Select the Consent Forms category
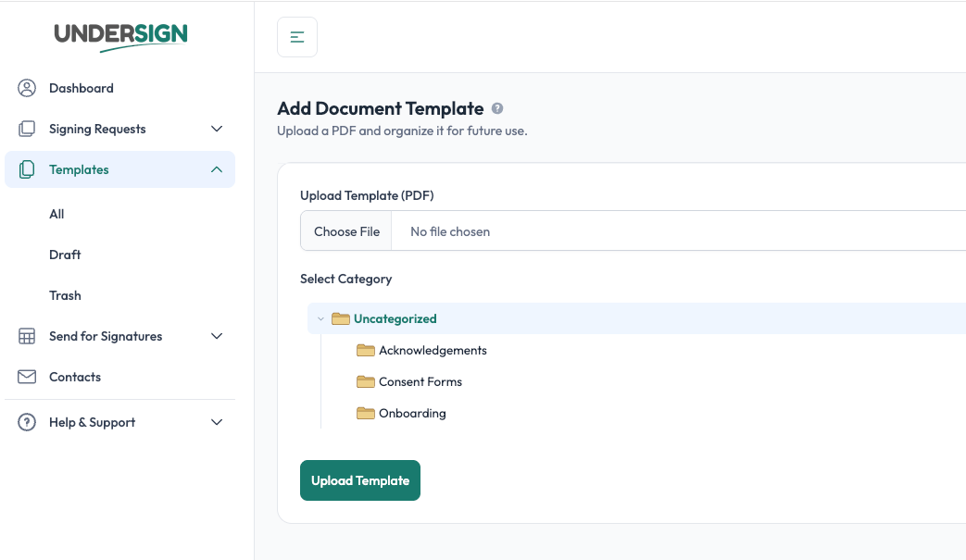This screenshot has width=966, height=560. [x=420, y=381]
